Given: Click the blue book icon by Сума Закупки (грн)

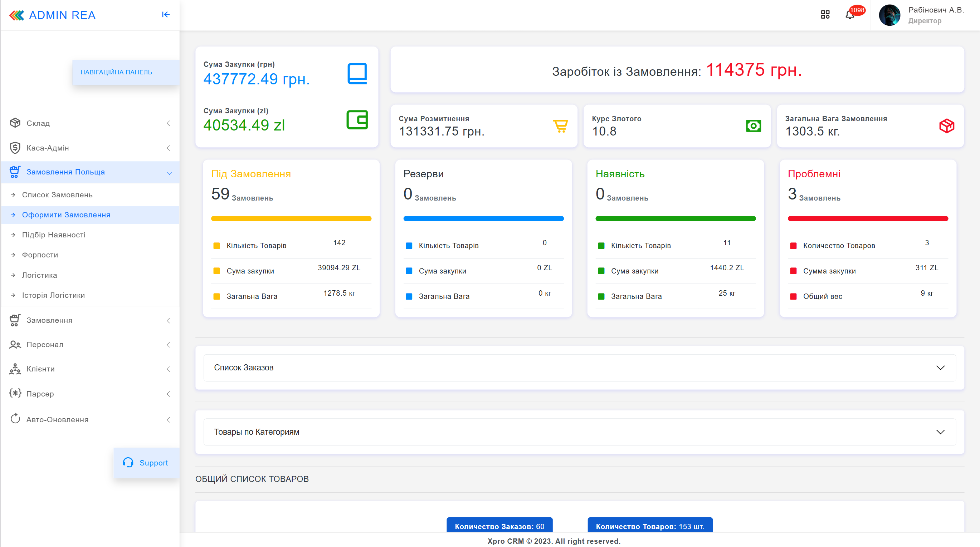Looking at the screenshot, I should 357,73.
